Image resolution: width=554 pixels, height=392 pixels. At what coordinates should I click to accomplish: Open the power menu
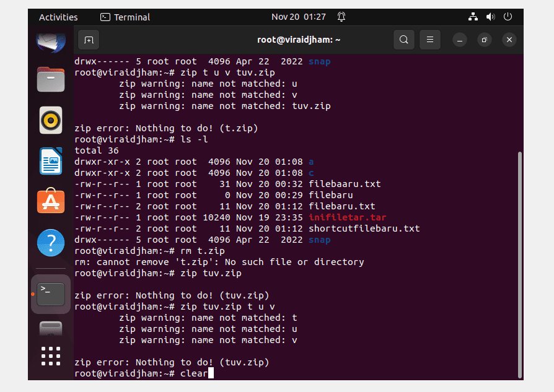[508, 17]
